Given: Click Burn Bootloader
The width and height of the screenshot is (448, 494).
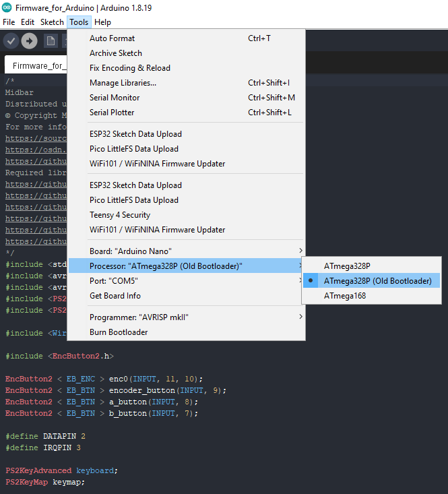Looking at the screenshot, I should [x=119, y=332].
